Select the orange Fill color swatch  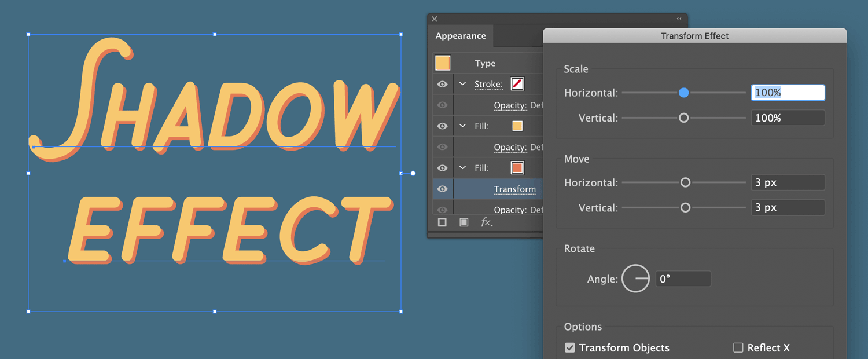[517, 167]
